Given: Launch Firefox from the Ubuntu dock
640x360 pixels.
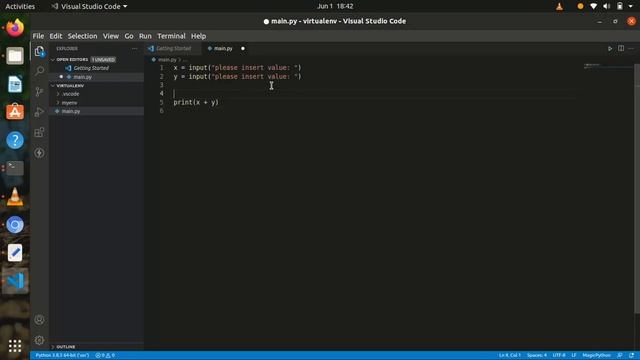Looking at the screenshot, I should (x=15, y=28).
